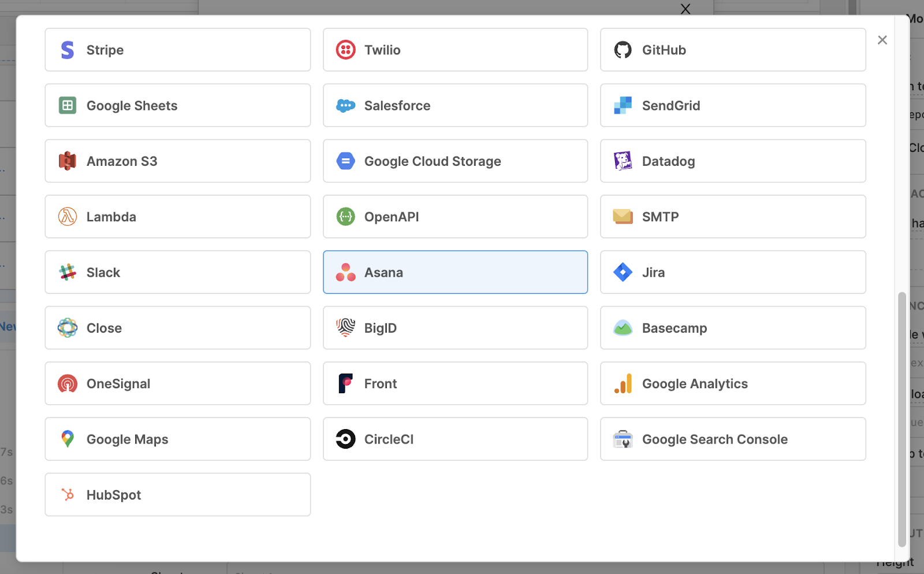Choose the Google Analytics label
The width and height of the screenshot is (924, 574).
coord(695,383)
